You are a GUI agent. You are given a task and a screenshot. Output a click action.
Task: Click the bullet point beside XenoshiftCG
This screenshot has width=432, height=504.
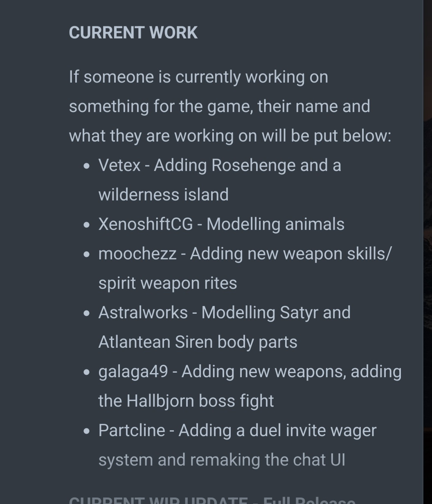tap(86, 225)
